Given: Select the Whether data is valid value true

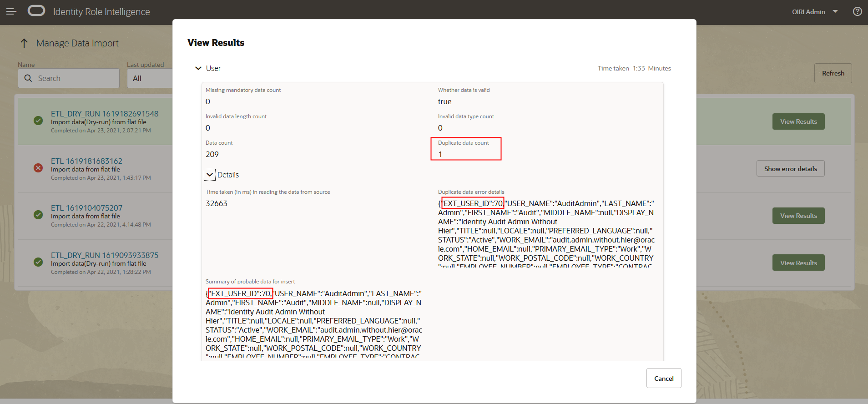Looking at the screenshot, I should coord(444,101).
